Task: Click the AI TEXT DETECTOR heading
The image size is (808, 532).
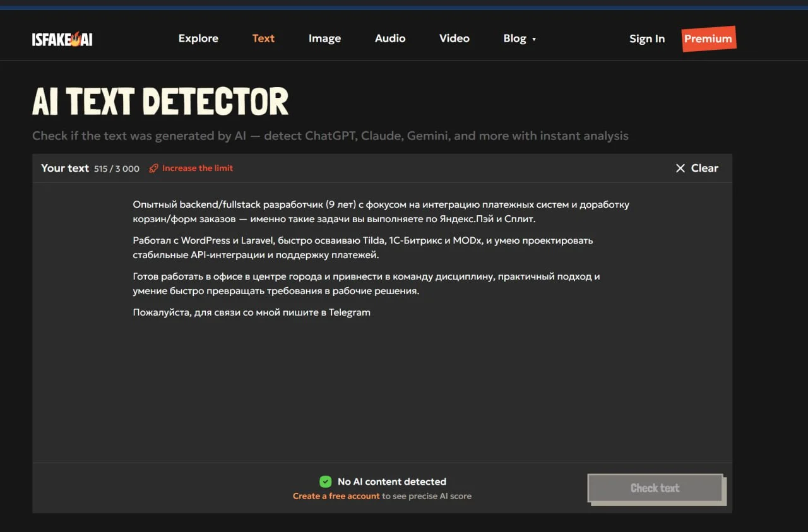Action: pos(160,102)
